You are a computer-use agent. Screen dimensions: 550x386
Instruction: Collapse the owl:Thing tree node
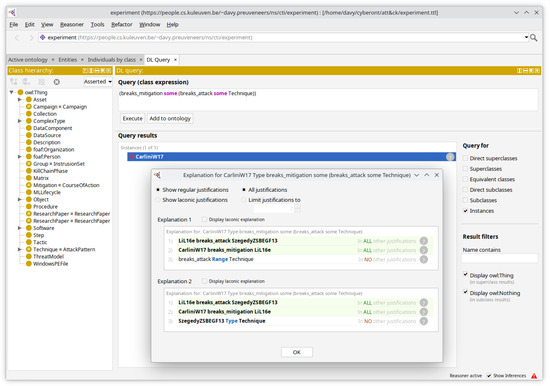[x=12, y=92]
